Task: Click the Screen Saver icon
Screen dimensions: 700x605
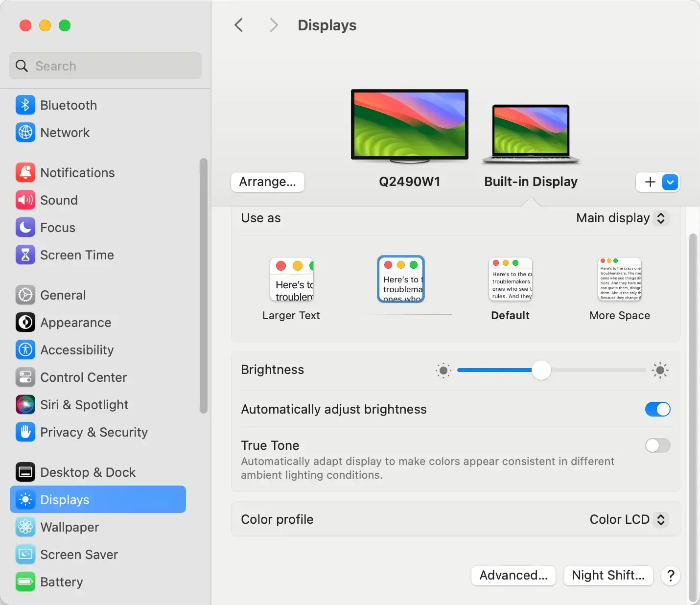Action: [25, 554]
